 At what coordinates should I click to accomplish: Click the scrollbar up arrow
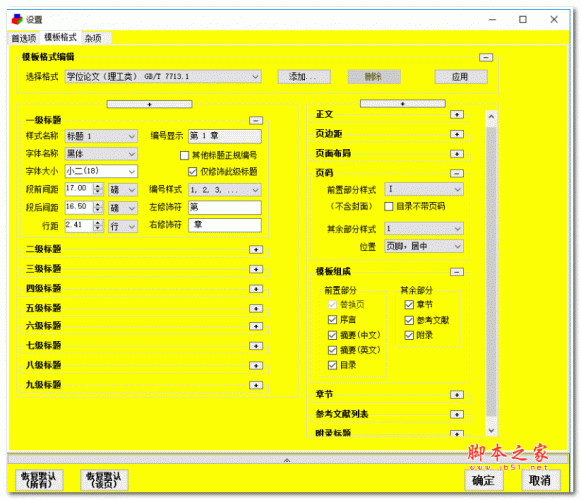[x=491, y=116]
